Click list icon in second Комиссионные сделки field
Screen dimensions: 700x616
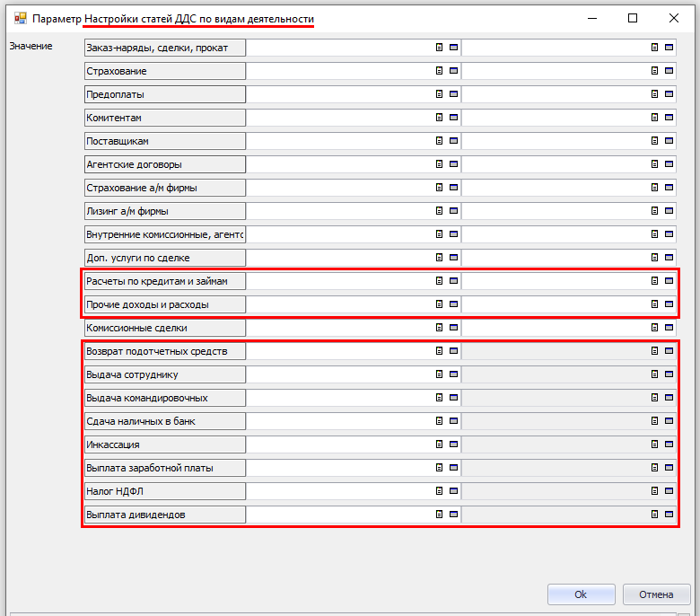click(x=655, y=328)
